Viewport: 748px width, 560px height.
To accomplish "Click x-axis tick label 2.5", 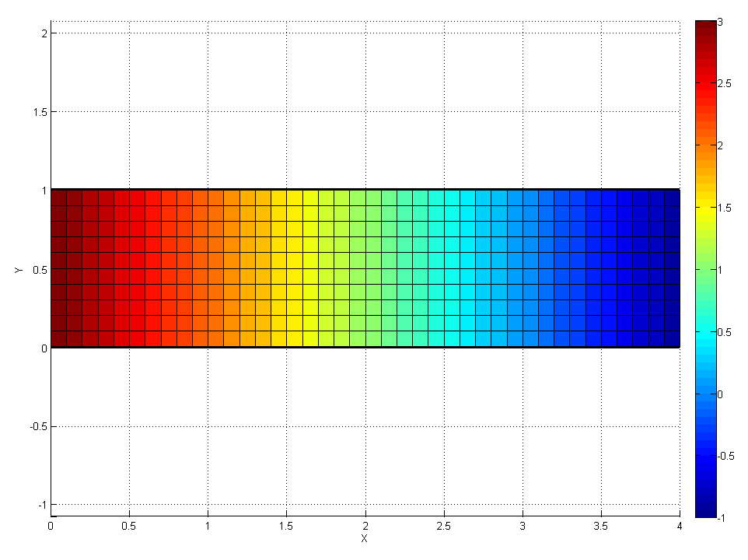I will 443,527.
